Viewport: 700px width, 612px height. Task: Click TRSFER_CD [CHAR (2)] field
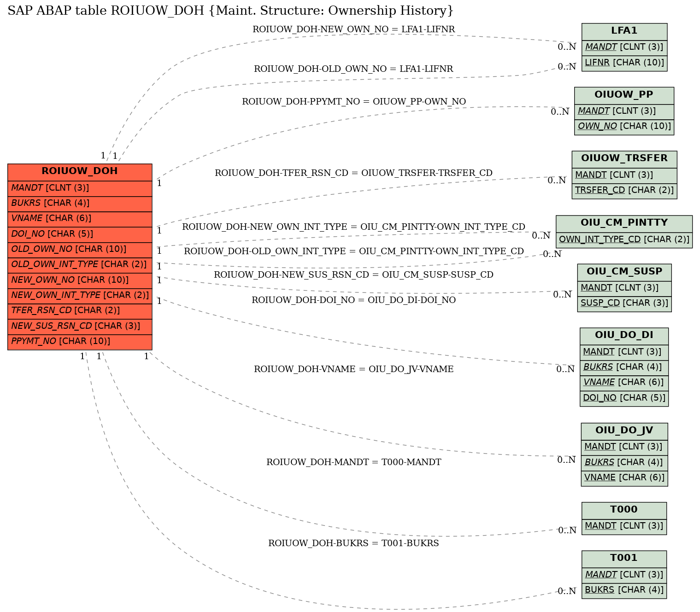pyautogui.click(x=624, y=191)
